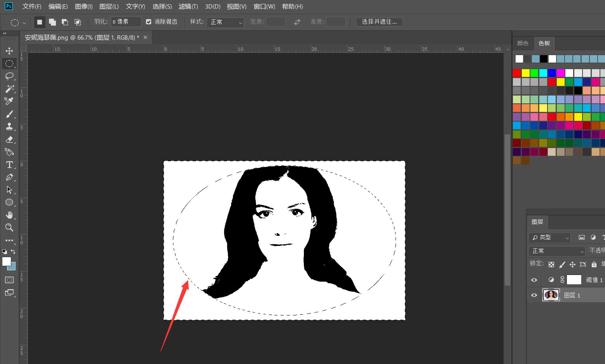Reset default foreground and background colors
The image size is (605, 364).
4,252
